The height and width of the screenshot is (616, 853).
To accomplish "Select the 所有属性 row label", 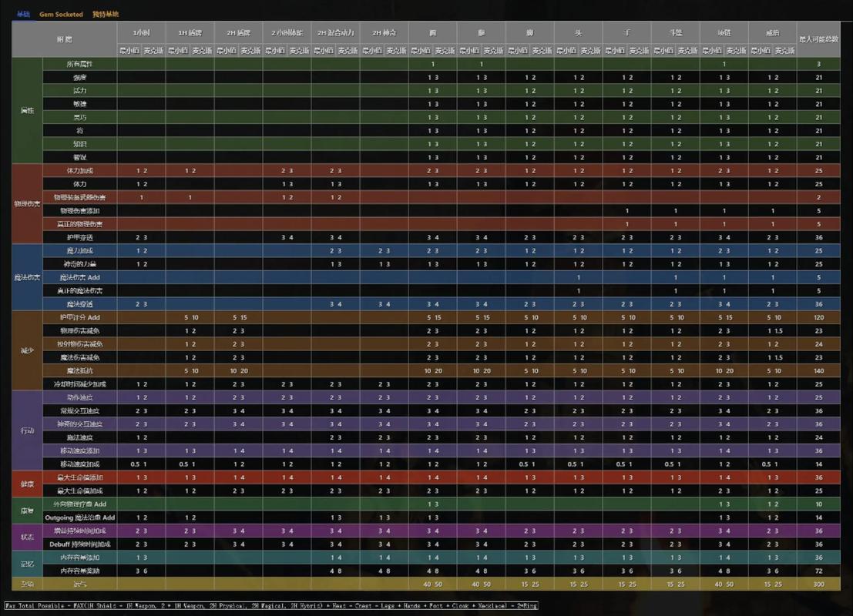I will point(80,64).
